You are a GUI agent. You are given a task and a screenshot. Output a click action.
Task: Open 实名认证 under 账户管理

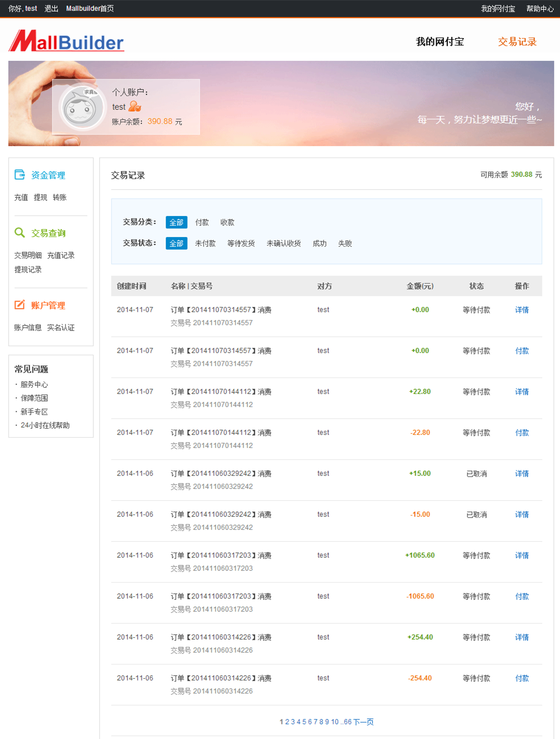click(x=61, y=327)
